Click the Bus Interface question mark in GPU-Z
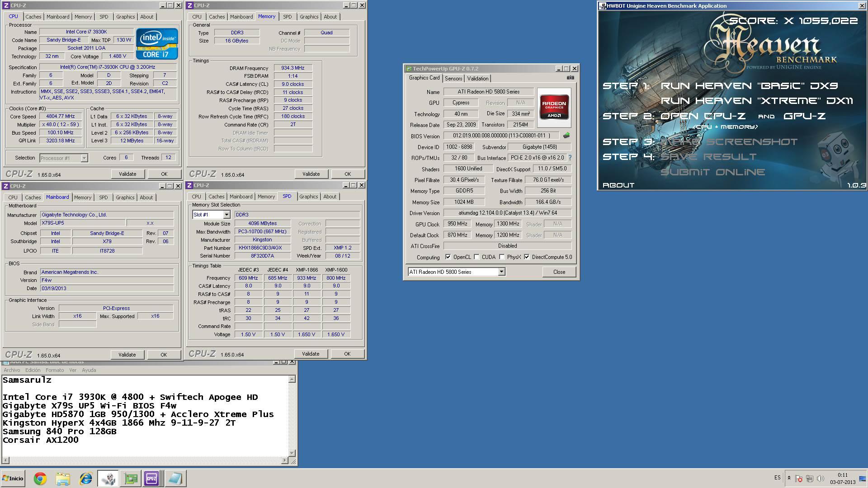 click(570, 158)
